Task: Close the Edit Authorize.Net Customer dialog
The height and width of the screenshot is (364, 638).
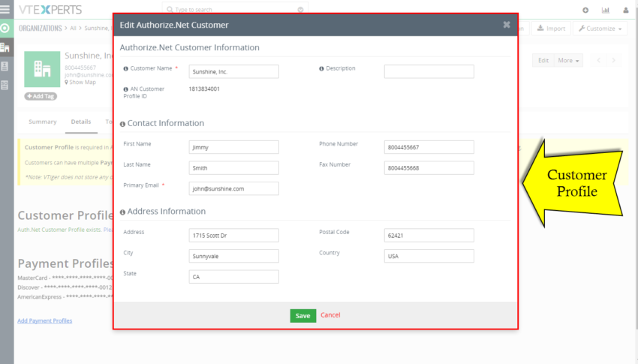Action: [x=507, y=25]
